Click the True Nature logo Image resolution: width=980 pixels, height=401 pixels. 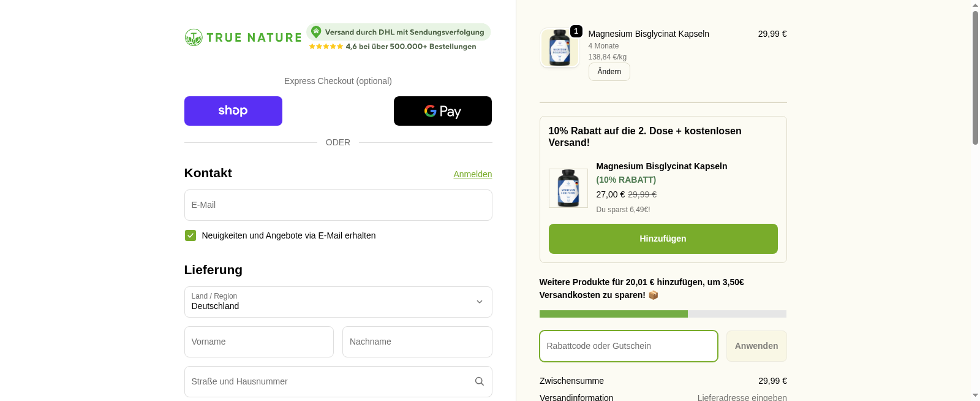(x=243, y=37)
